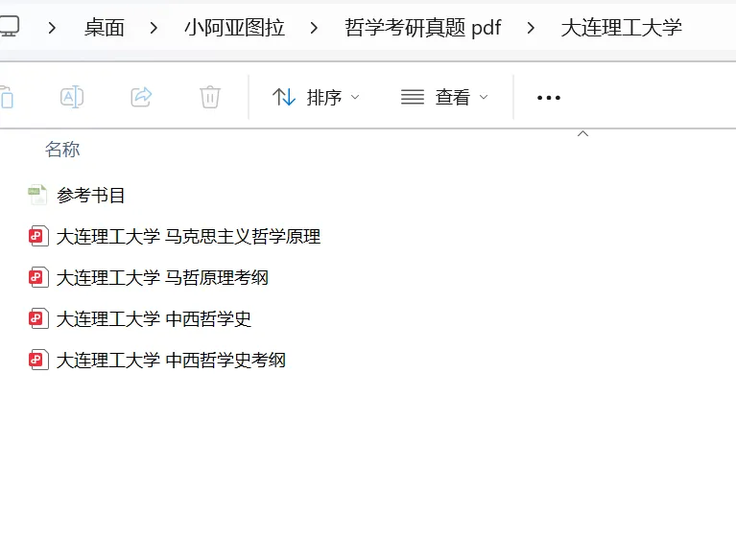The width and height of the screenshot is (736, 560).
Task: Open 哲学考研真题 pdf breadcrumb folder
Action: pyautogui.click(x=423, y=28)
